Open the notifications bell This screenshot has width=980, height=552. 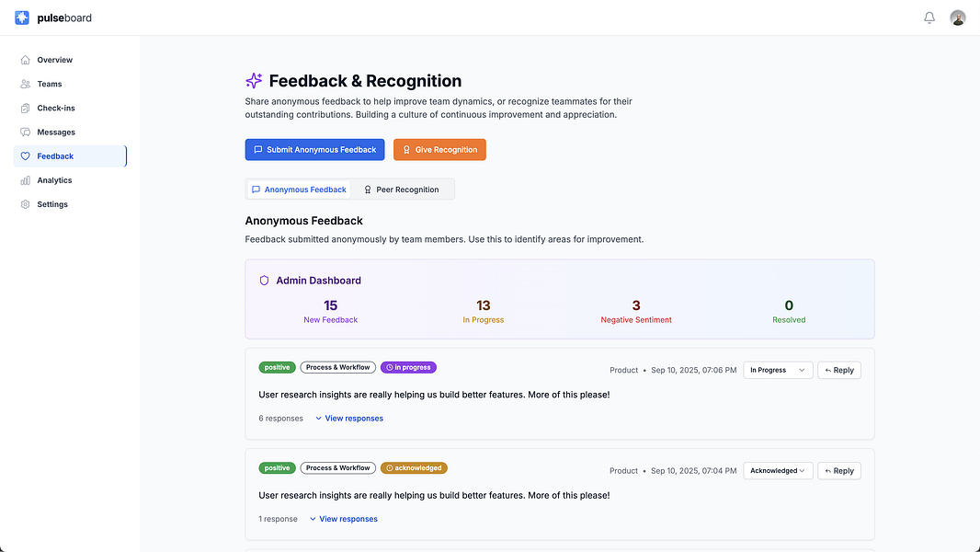coord(929,17)
